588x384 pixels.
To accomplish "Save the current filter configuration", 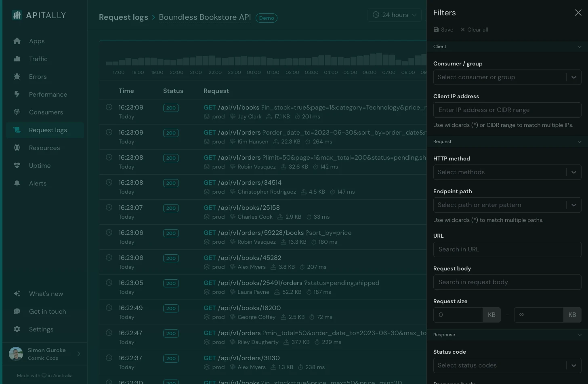I will click(x=443, y=29).
